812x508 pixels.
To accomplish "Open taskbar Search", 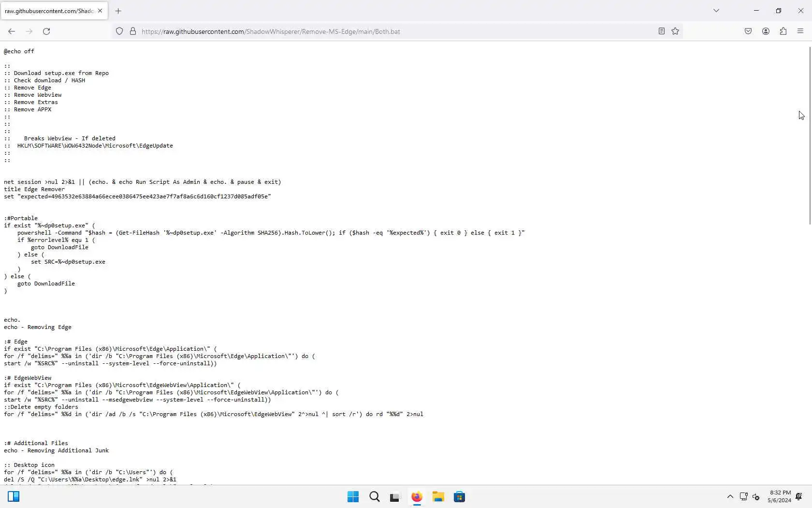I will (x=375, y=497).
